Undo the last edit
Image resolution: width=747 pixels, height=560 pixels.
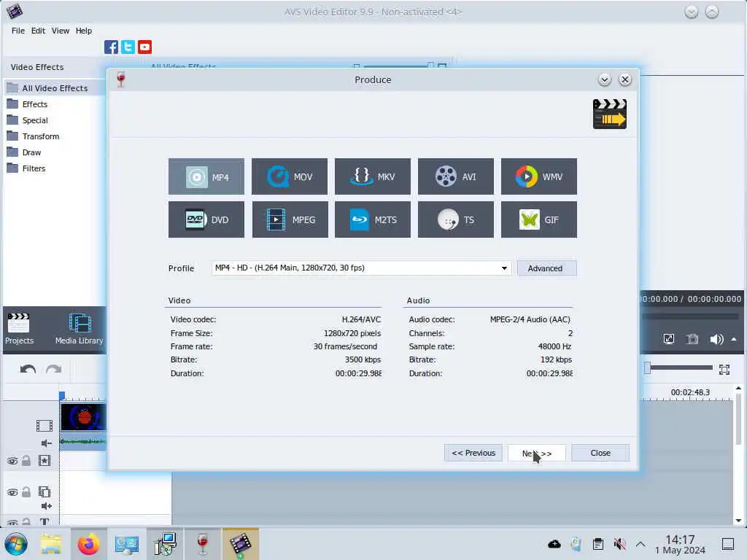[28, 370]
